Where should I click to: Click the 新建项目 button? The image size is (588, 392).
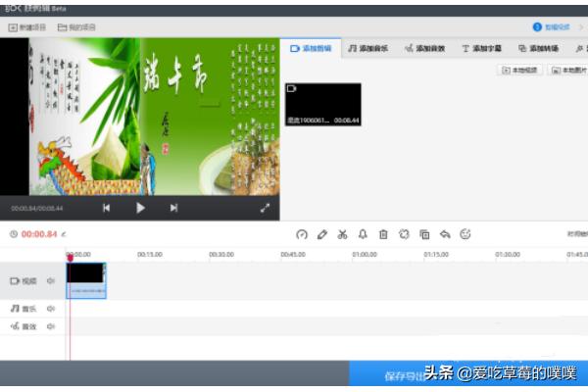26,27
